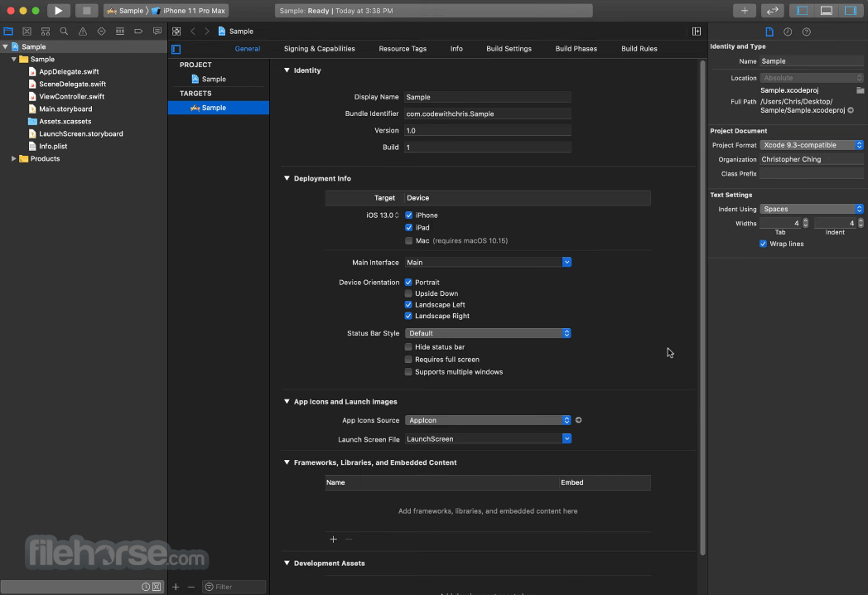Show the Quick Help inspector
This screenshot has height=595, width=868.
click(807, 31)
